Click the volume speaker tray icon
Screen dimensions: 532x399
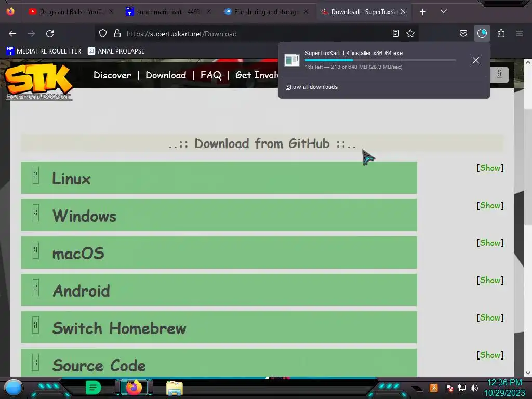pos(474,388)
